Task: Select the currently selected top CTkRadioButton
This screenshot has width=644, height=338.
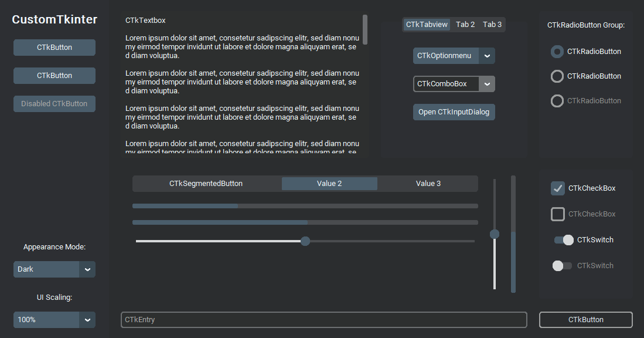Action: point(557,52)
